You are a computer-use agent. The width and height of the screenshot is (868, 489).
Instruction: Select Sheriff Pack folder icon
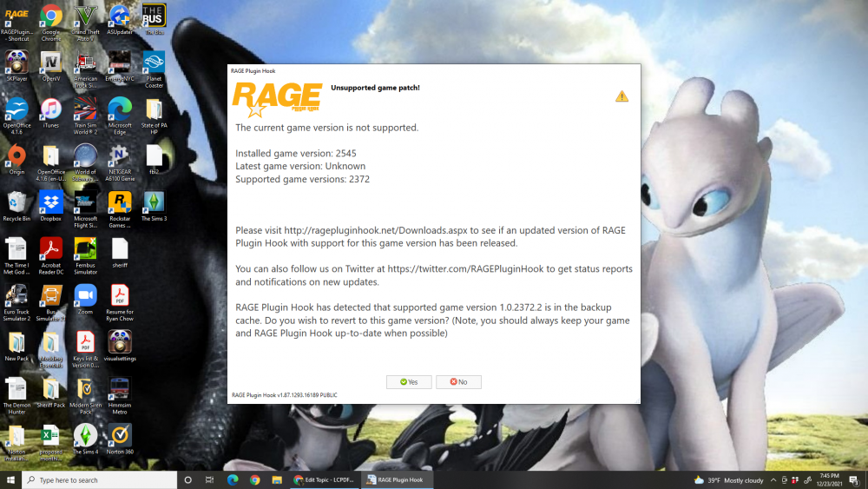click(51, 392)
